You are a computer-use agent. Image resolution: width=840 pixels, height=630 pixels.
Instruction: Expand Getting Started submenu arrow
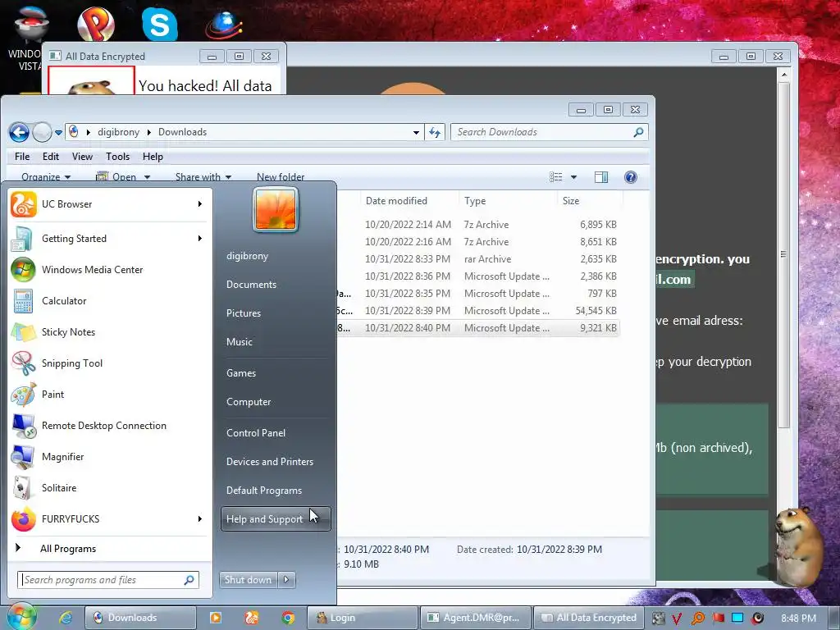[x=200, y=239]
